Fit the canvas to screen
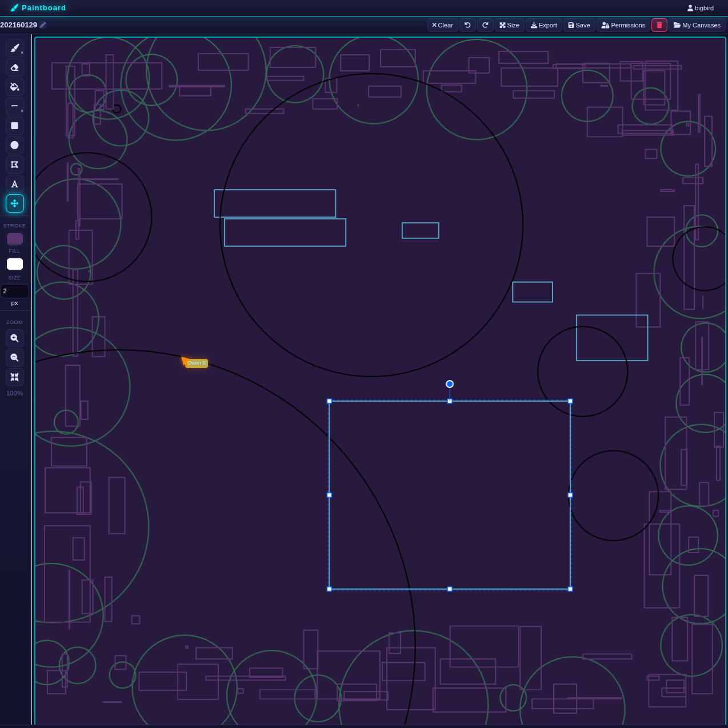Image resolution: width=728 pixels, height=728 pixels. [x=14, y=377]
